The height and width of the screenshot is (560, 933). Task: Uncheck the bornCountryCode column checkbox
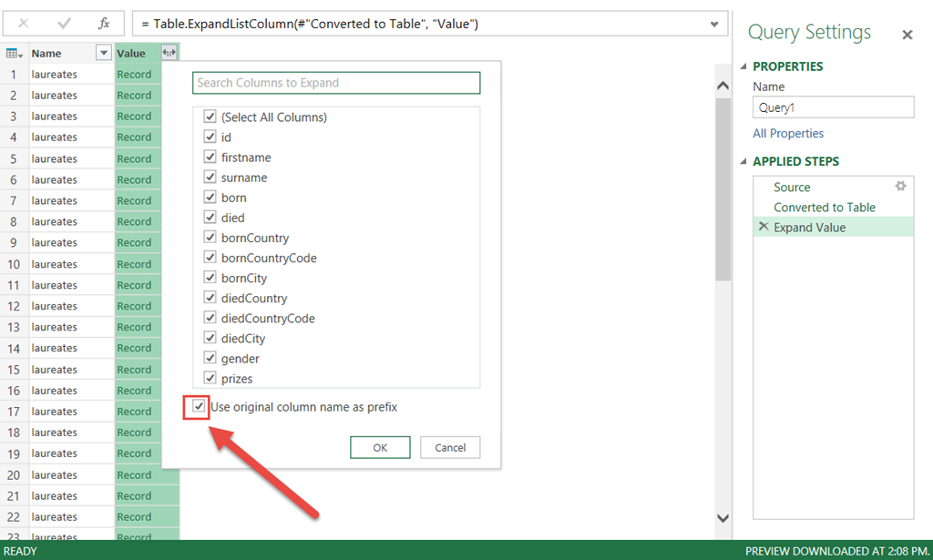(x=210, y=258)
